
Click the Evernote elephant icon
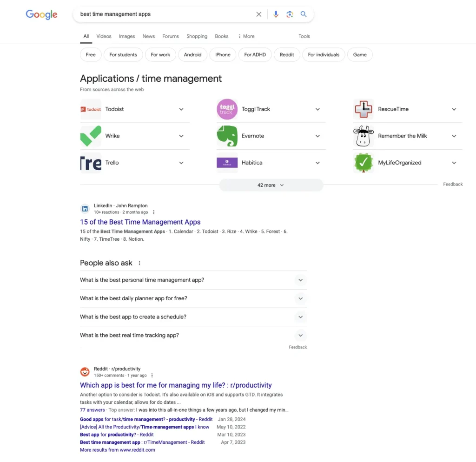pos(227,136)
